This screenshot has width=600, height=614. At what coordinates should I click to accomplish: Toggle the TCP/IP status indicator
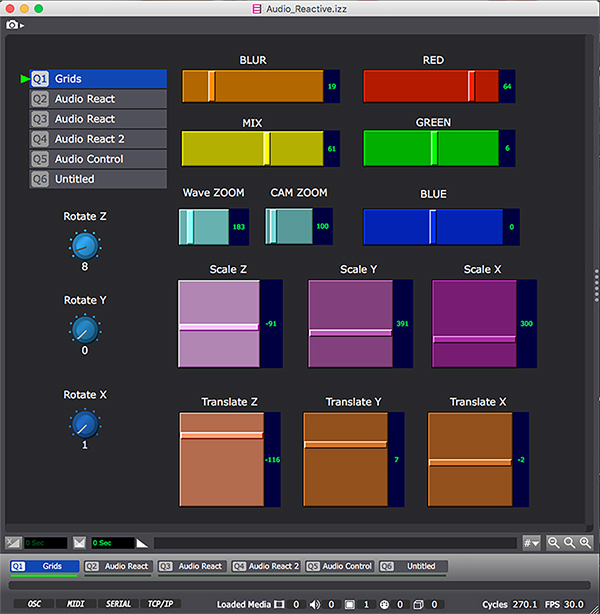coord(161,604)
